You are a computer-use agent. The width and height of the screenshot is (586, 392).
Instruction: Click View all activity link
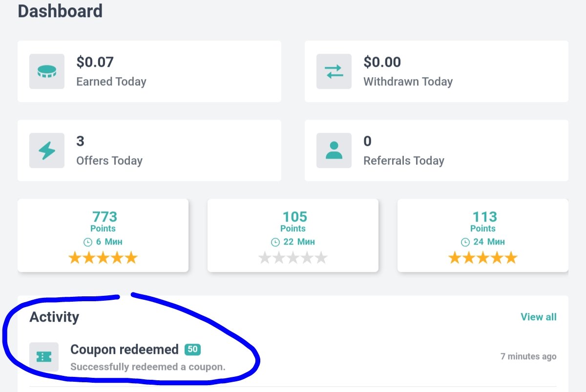coord(539,317)
